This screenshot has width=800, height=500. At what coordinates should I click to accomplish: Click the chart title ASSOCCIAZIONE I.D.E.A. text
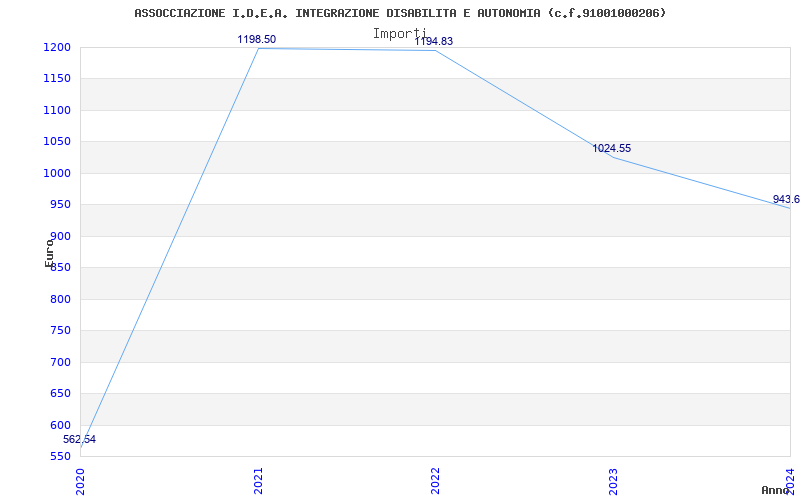400,13
